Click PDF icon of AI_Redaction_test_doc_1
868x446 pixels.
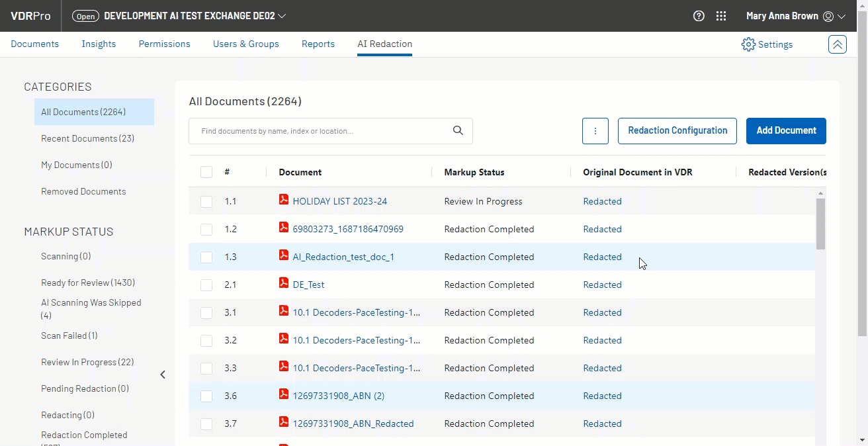(284, 255)
